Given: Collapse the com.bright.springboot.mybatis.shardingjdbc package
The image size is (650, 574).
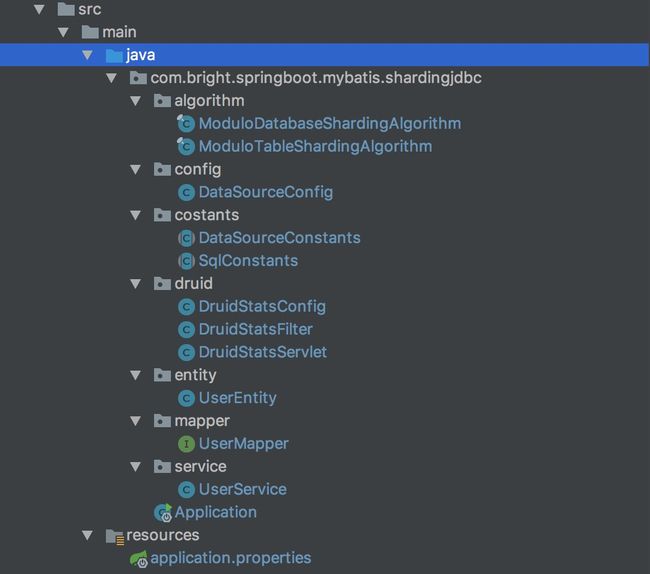Looking at the screenshot, I should coord(111,78).
